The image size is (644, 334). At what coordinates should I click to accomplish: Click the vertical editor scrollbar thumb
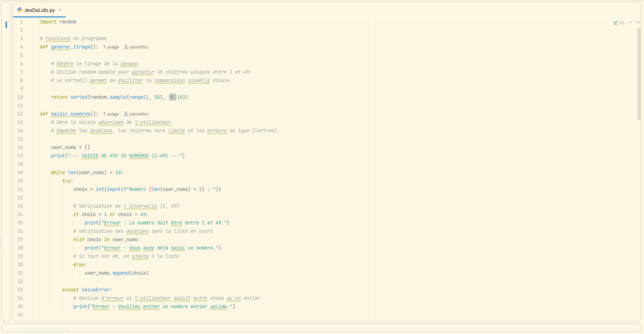click(639, 74)
